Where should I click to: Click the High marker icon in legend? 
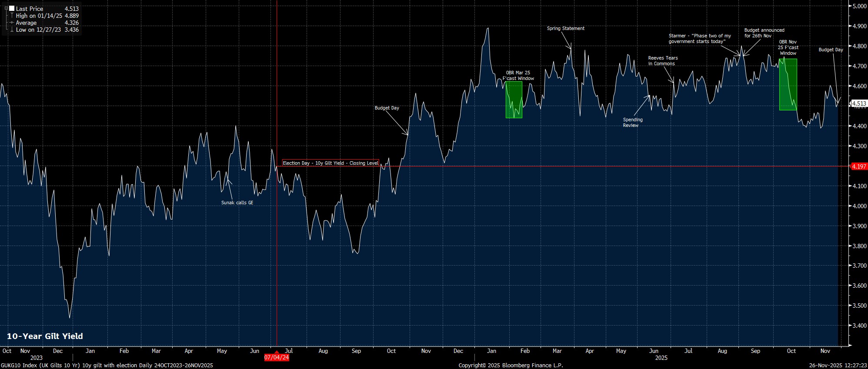pyautogui.click(x=11, y=16)
